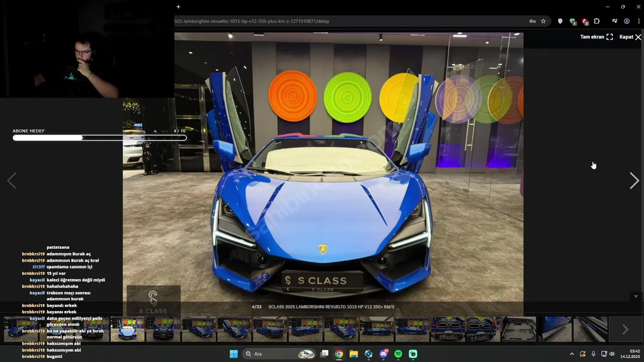Screen dimensions: 644x362
Task: Open Task View from the taskbar
Action: coord(325,354)
